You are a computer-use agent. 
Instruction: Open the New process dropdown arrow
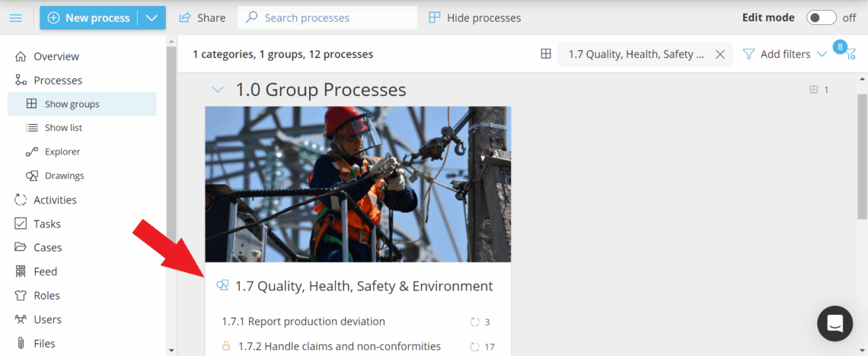152,17
